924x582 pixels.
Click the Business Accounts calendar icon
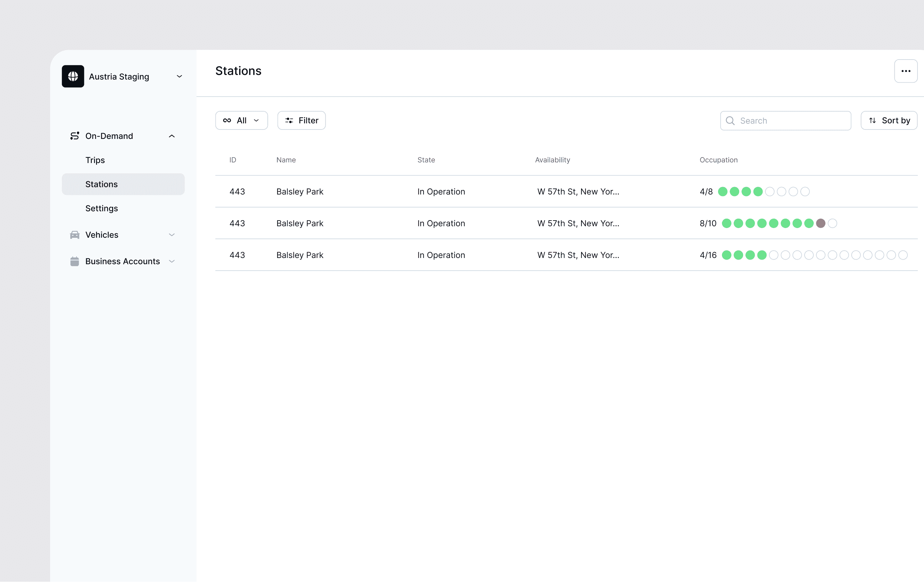tap(75, 261)
